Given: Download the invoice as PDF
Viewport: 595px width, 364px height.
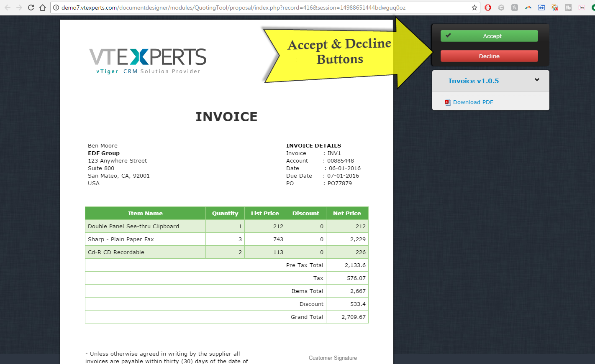Looking at the screenshot, I should (473, 102).
